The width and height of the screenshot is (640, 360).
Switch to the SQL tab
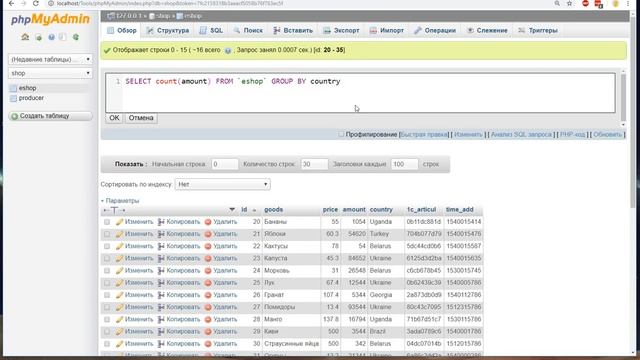coord(211,31)
